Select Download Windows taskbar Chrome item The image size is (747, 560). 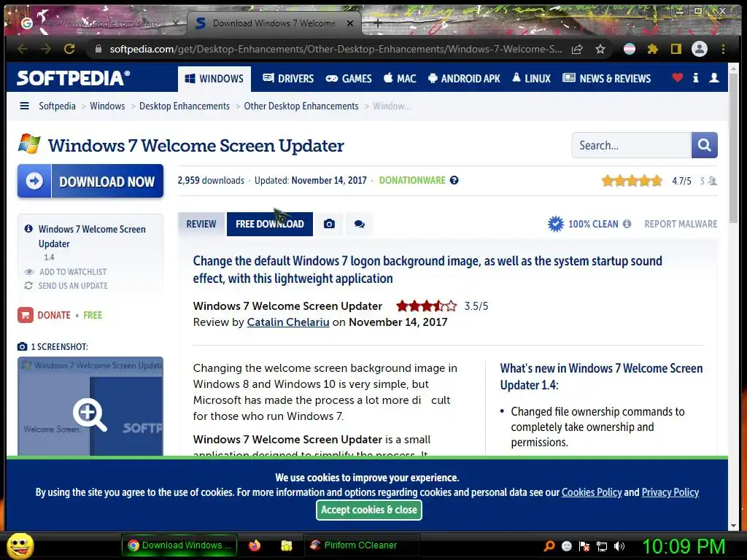(x=179, y=545)
